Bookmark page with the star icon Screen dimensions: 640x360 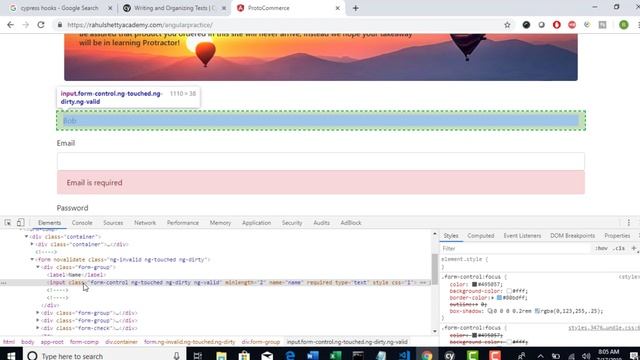(x=507, y=25)
